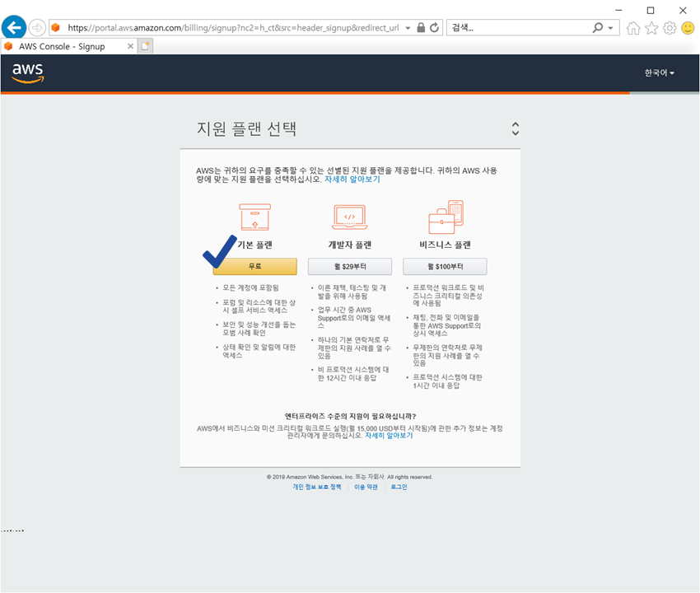
Task: Click the security lock icon
Action: (421, 28)
